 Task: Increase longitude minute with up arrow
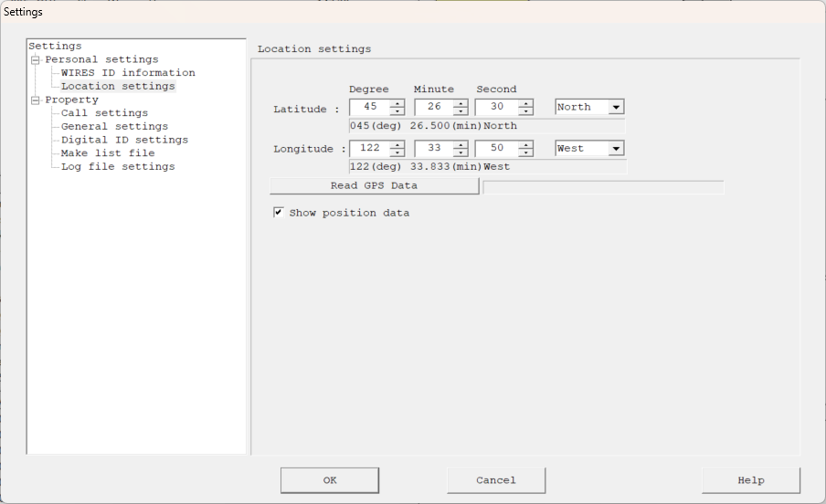461,145
